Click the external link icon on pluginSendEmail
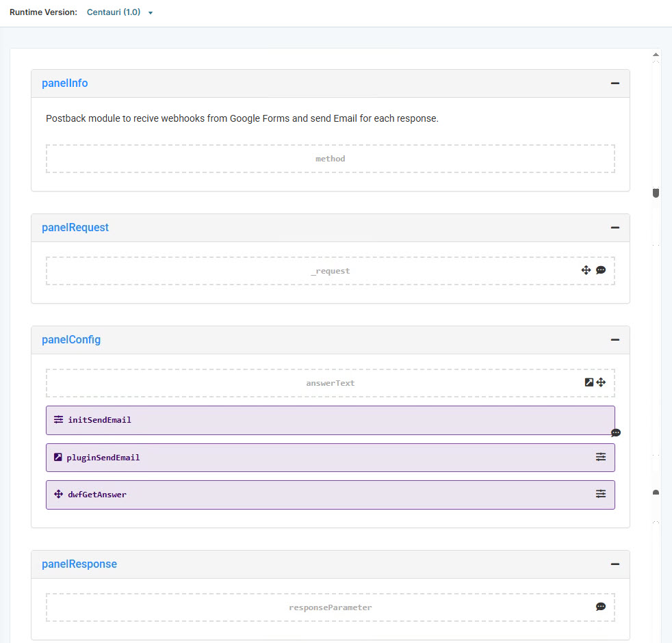This screenshot has width=672, height=643. click(58, 457)
